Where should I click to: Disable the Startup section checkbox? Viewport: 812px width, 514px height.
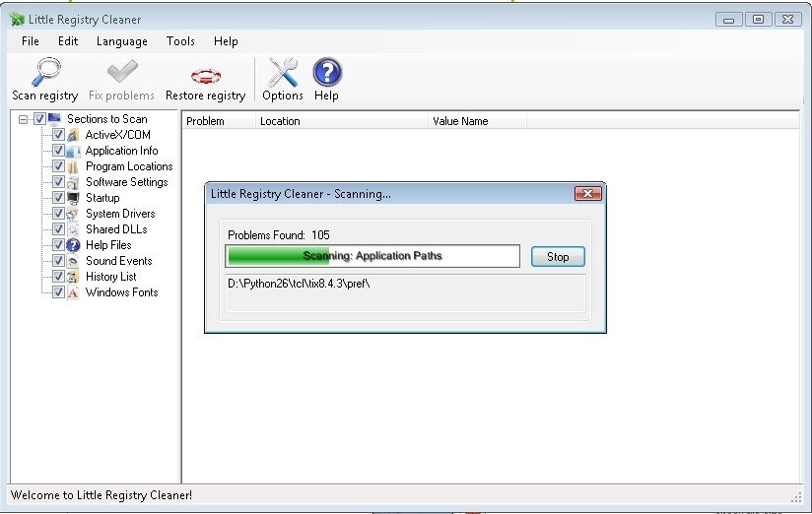(58, 198)
